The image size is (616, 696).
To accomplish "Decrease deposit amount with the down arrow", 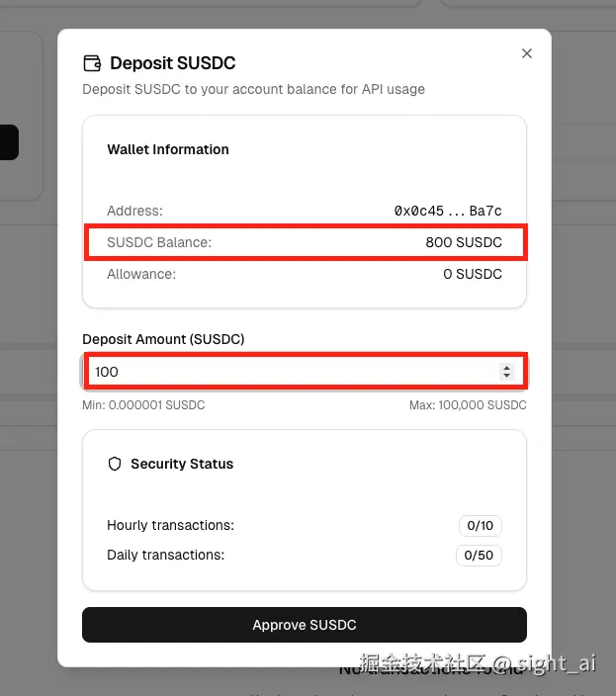I will (507, 376).
